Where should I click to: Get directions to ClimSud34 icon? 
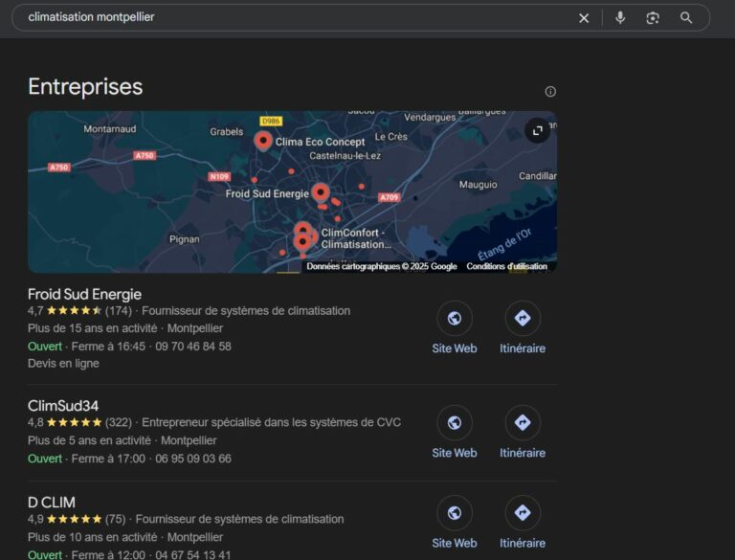point(523,422)
